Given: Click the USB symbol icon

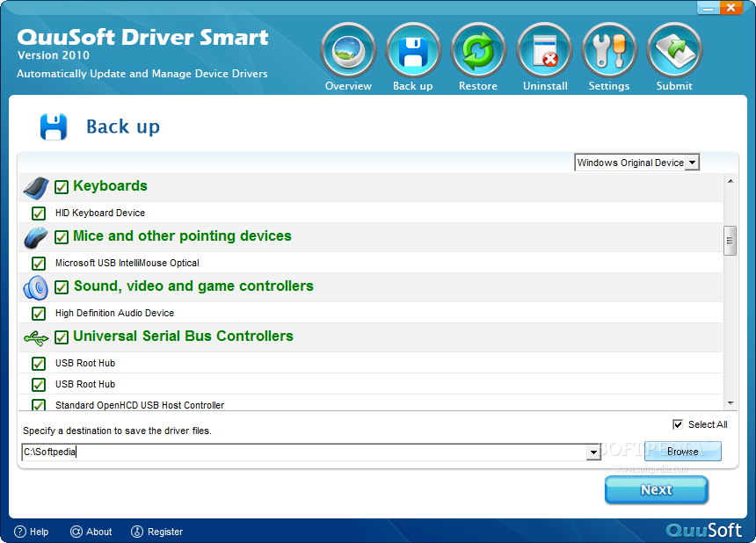Looking at the screenshot, I should coord(36,337).
